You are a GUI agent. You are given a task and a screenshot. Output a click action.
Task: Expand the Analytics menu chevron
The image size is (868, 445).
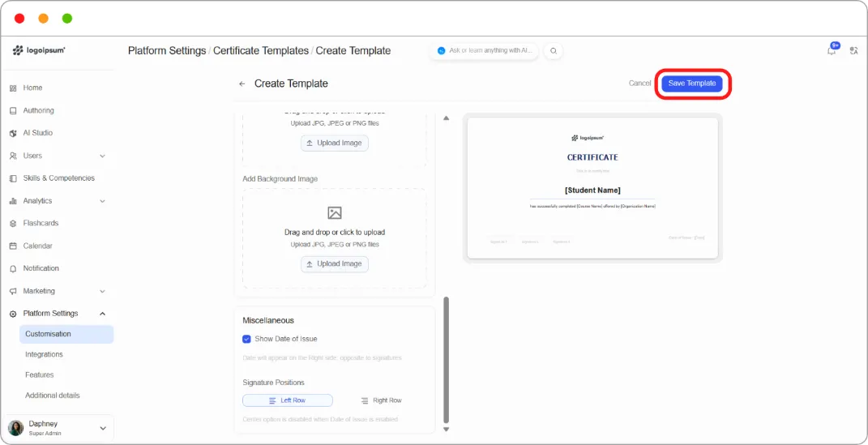(102, 201)
